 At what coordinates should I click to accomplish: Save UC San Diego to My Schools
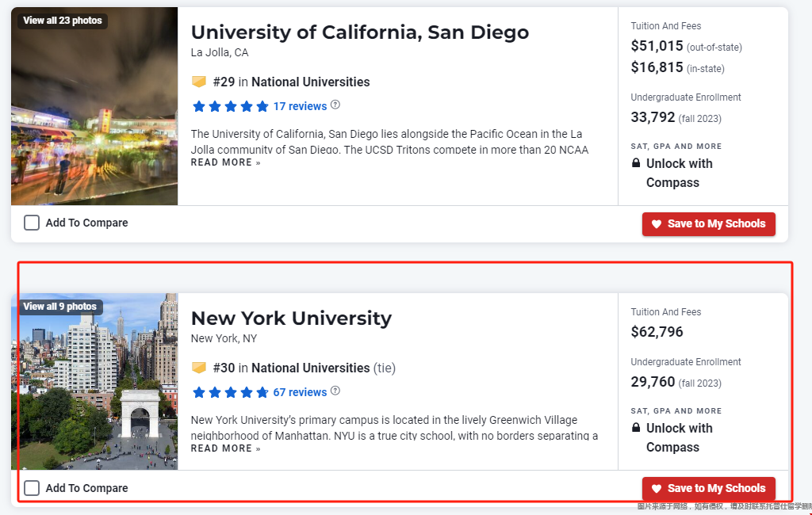pyautogui.click(x=708, y=224)
